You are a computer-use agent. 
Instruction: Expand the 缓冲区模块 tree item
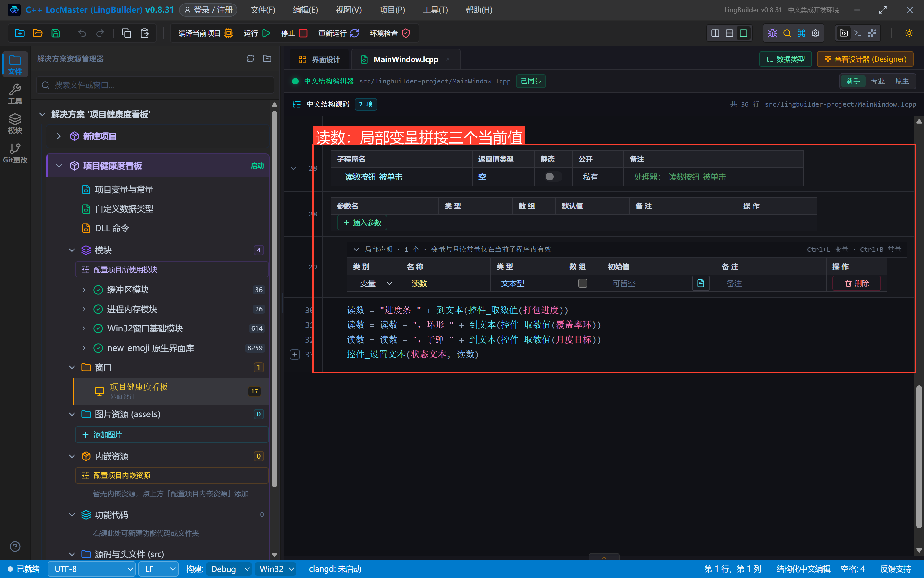84,290
